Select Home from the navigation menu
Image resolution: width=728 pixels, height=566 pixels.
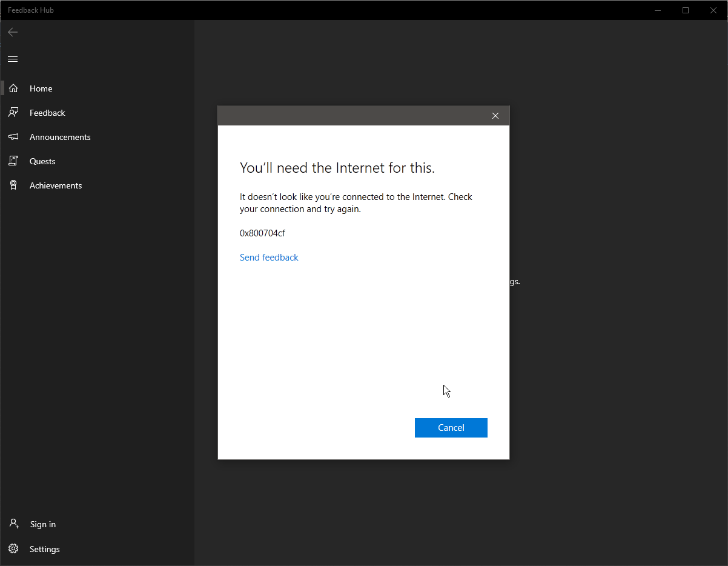41,88
